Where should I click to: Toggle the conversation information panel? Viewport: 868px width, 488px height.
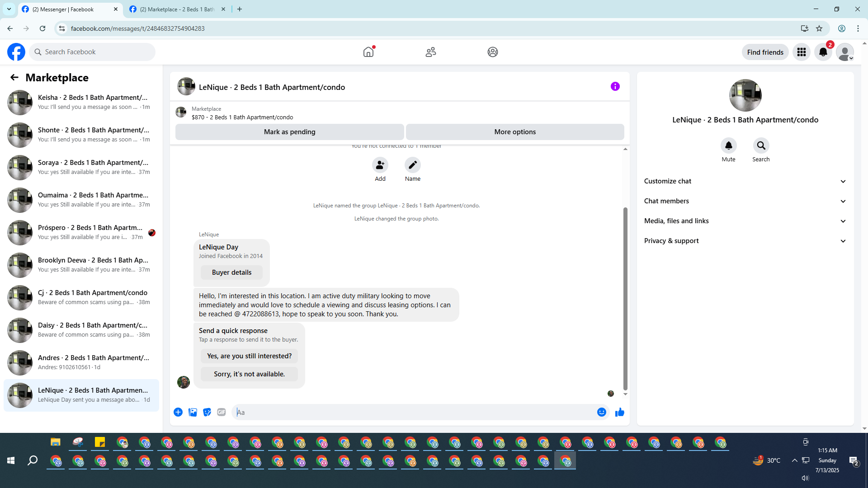[615, 86]
